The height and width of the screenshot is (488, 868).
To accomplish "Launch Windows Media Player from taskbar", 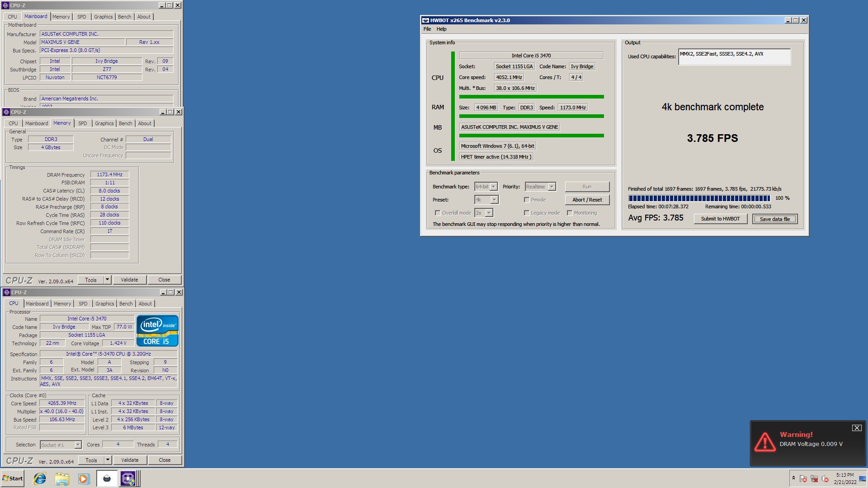I will tap(84, 479).
